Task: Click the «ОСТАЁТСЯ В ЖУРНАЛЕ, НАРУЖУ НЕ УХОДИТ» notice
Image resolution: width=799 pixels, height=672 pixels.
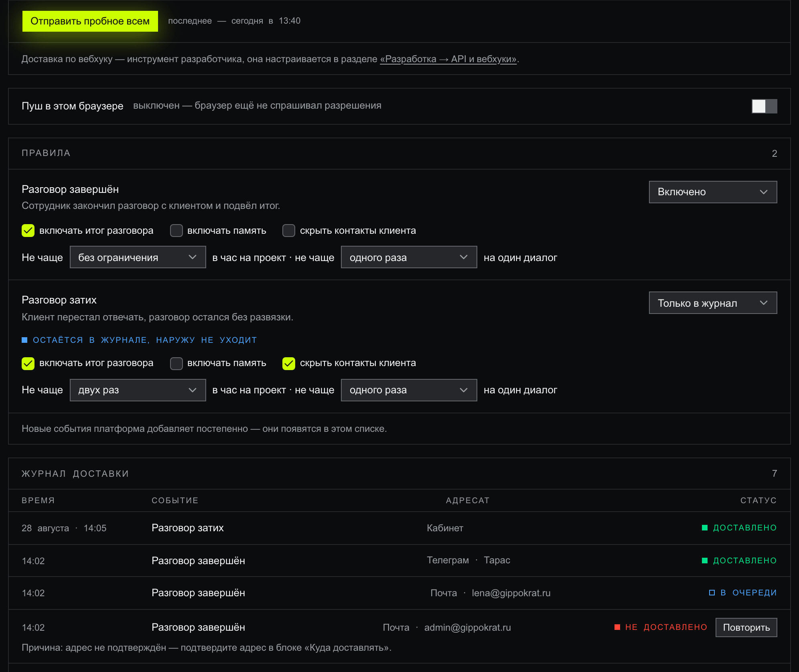Action: click(x=139, y=340)
